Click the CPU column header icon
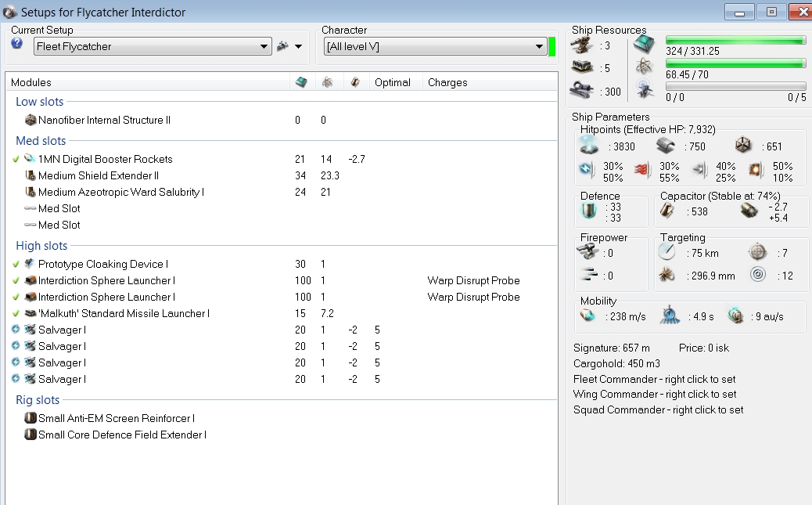This screenshot has width=812, height=505. (301, 82)
